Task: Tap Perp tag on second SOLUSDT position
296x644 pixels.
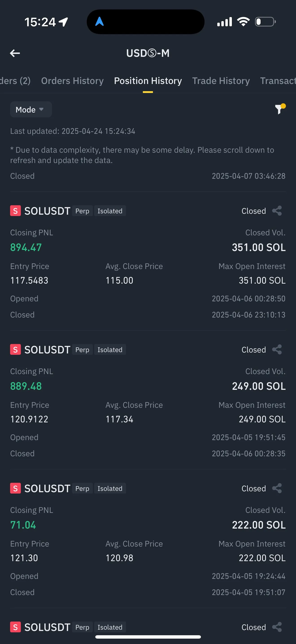Action: pos(82,350)
